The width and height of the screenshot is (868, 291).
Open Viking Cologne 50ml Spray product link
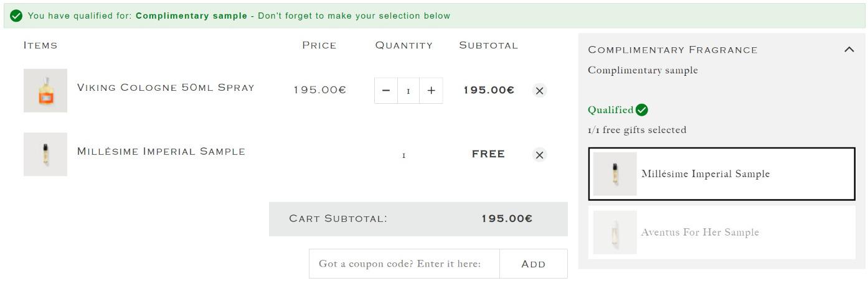click(166, 88)
